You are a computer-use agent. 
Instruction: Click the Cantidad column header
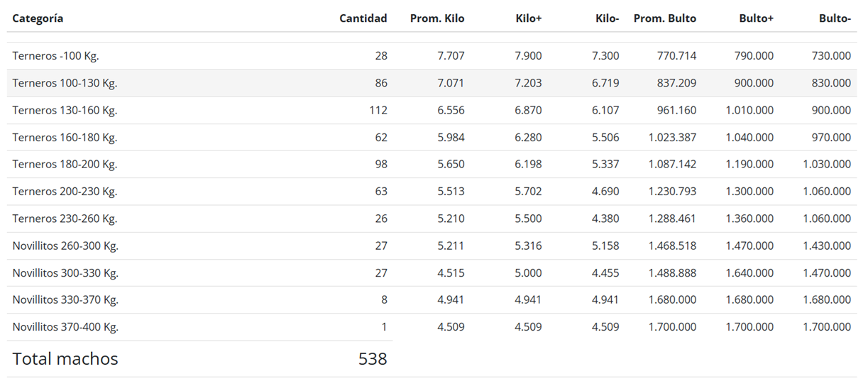pos(363,18)
